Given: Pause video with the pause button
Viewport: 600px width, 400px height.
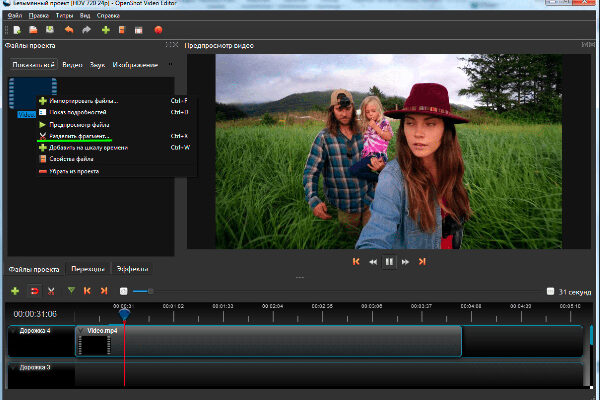Looking at the screenshot, I should point(389,261).
